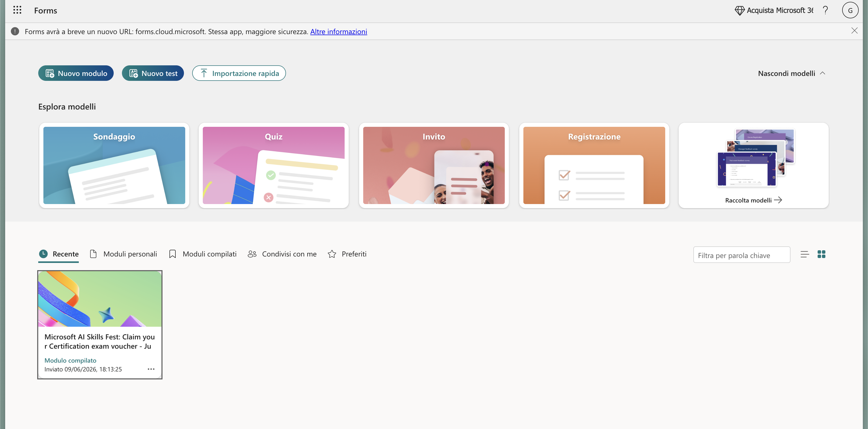Click the banner's exclamation info icon
868x429 pixels.
point(15,31)
